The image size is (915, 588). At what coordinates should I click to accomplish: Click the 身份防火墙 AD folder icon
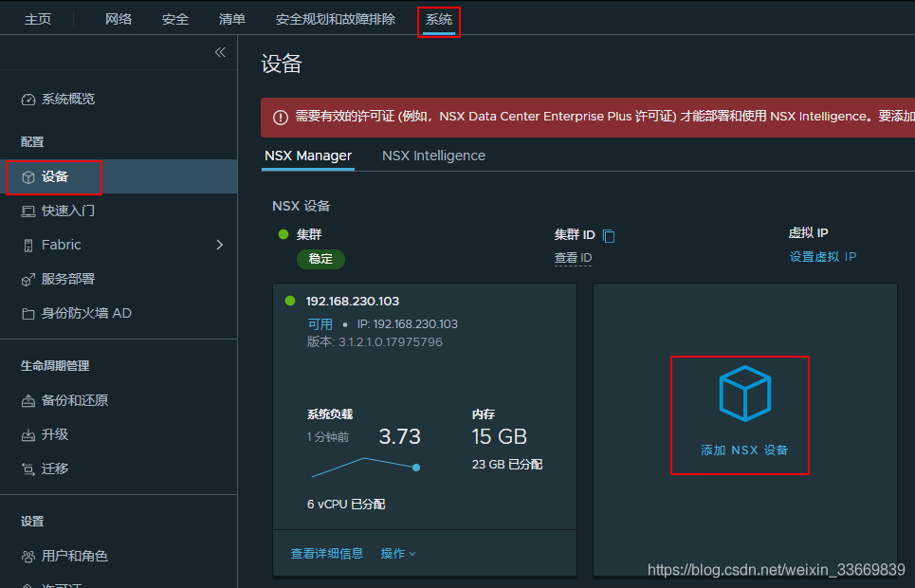click(28, 314)
